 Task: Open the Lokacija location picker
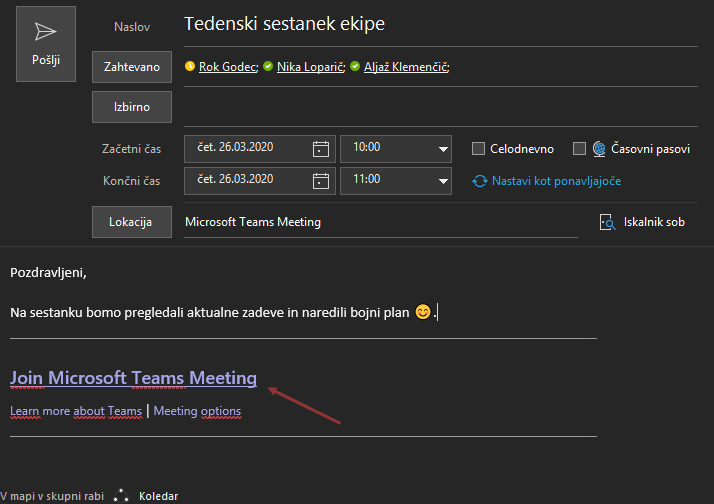point(132,222)
